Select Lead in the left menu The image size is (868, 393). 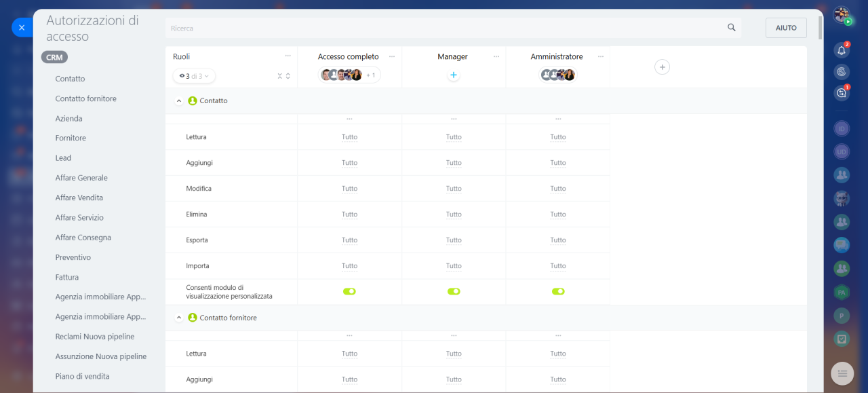(63, 157)
